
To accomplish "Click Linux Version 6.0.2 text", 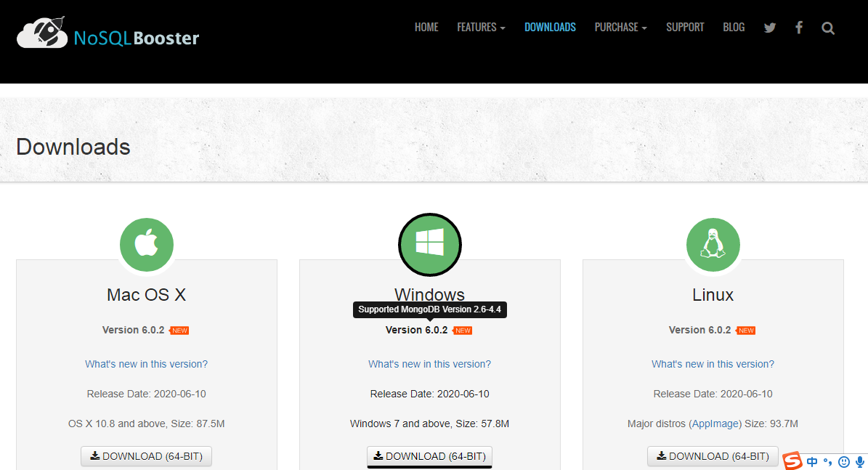I will (x=700, y=330).
